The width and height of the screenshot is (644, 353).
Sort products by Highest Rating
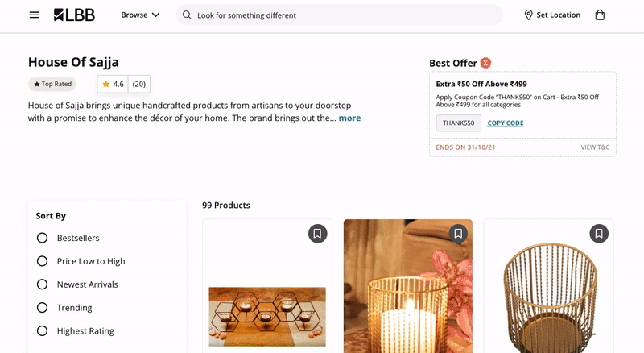[x=43, y=331]
